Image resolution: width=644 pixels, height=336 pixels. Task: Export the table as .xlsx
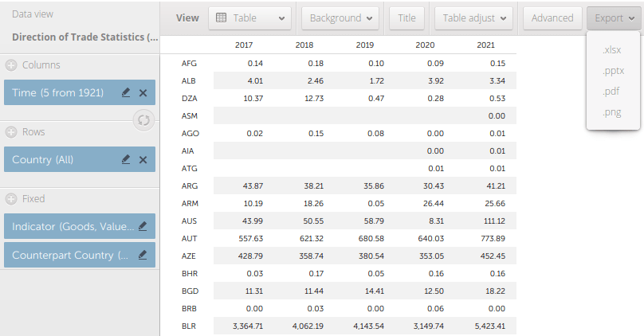(x=612, y=49)
